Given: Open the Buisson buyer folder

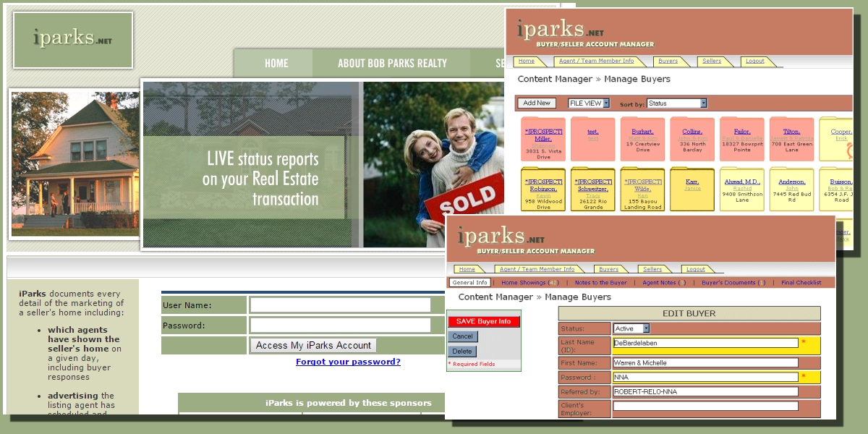Looking at the screenshot, I should (837, 190).
